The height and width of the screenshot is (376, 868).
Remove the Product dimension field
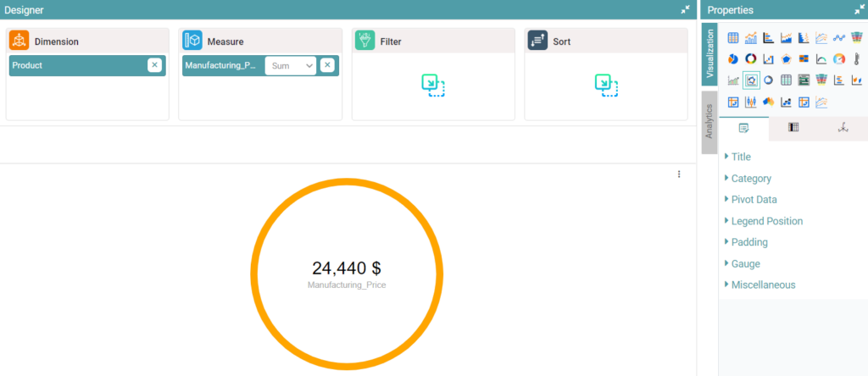pyautogui.click(x=154, y=65)
